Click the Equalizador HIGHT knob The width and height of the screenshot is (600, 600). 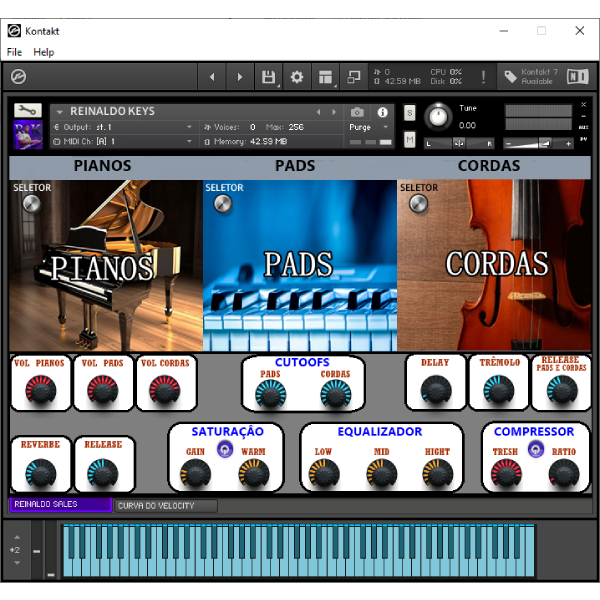[438, 474]
